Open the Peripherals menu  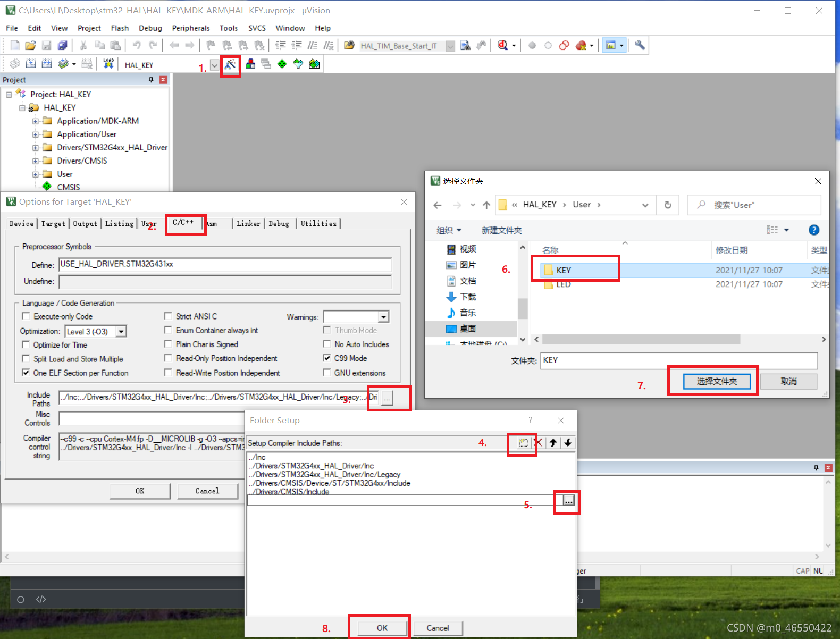[191, 28]
